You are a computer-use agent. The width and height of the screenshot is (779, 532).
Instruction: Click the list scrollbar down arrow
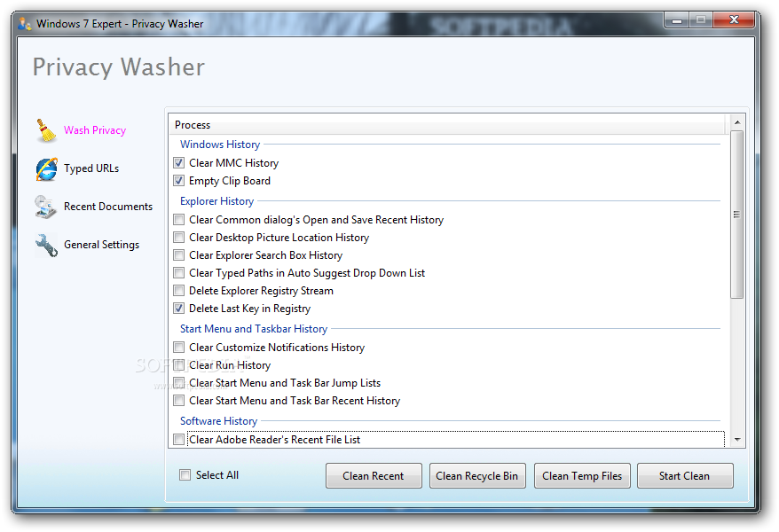[x=737, y=440]
